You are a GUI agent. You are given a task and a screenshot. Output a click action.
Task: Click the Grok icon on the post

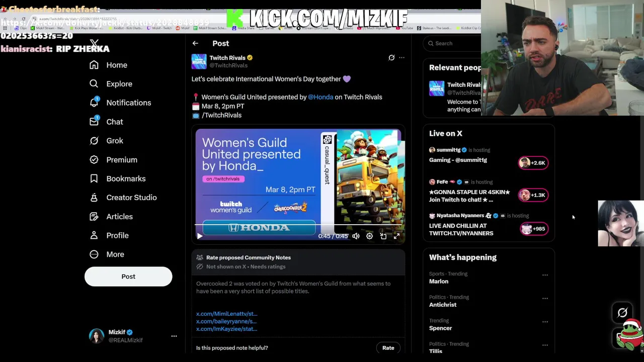[391, 58]
